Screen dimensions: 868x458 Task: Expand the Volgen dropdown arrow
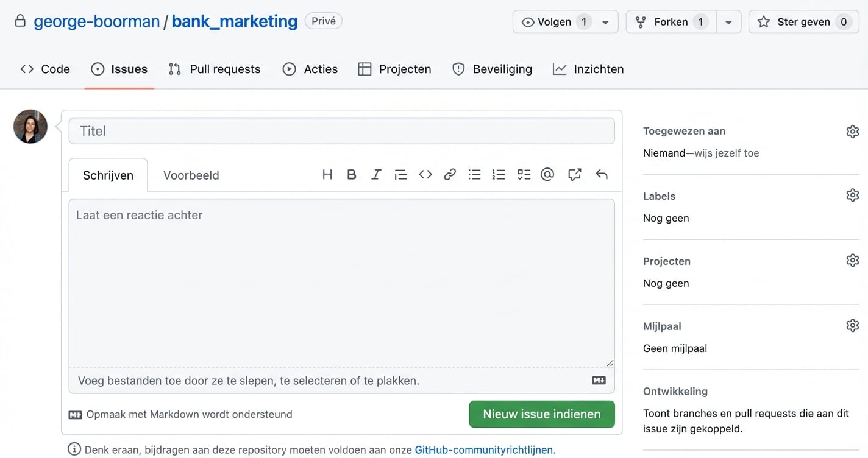[x=605, y=21]
